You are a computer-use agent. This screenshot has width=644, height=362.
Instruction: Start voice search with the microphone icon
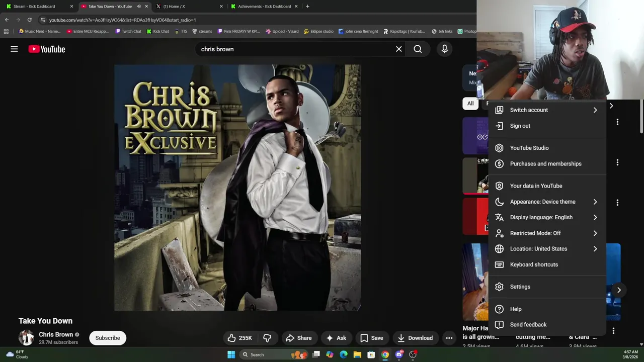point(444,49)
